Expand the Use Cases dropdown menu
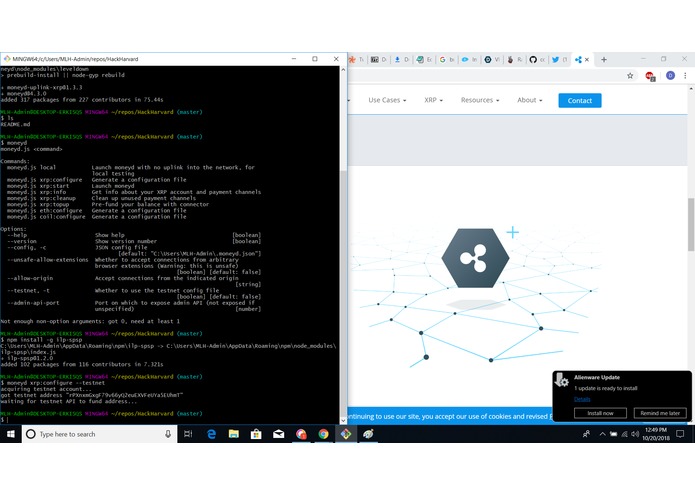This screenshot has width=695, height=494. [387, 100]
